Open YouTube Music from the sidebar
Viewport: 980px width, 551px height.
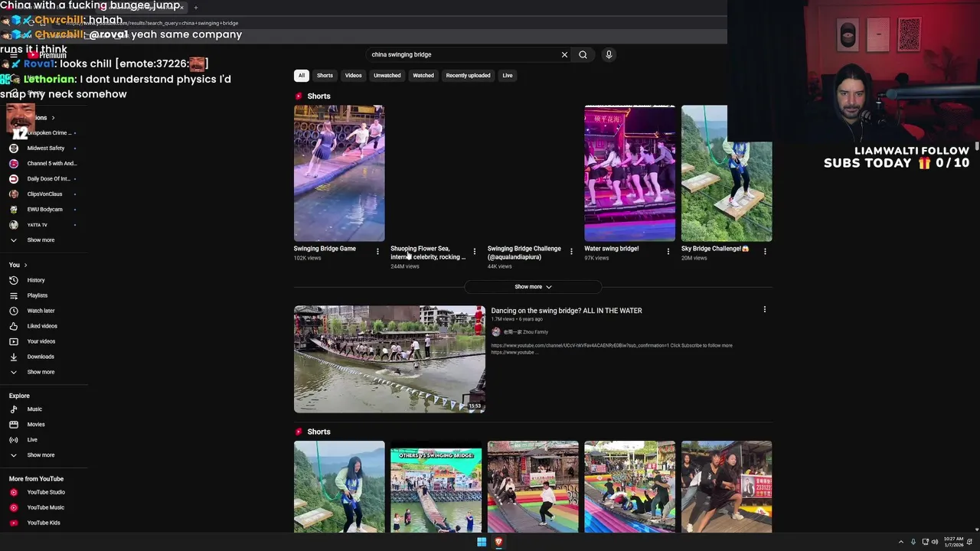click(46, 507)
